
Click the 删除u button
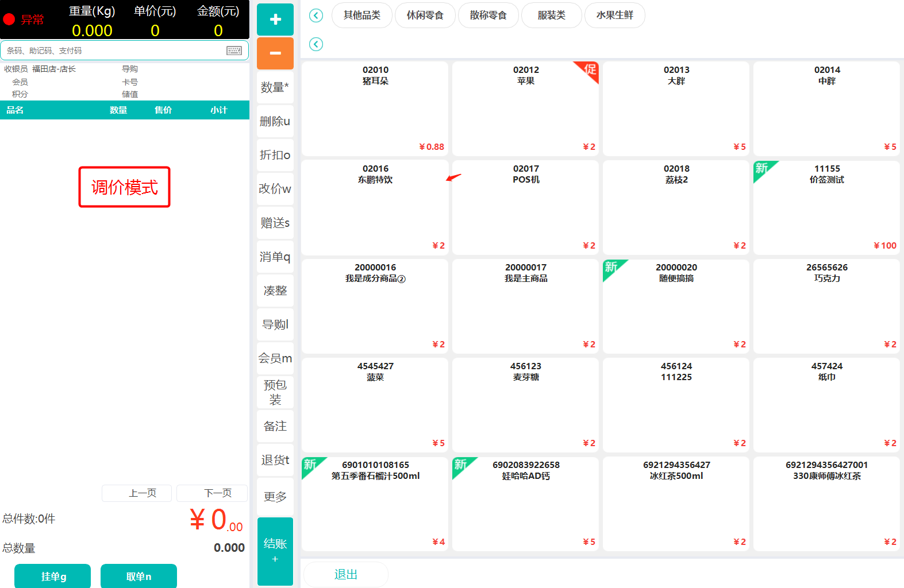(x=275, y=121)
